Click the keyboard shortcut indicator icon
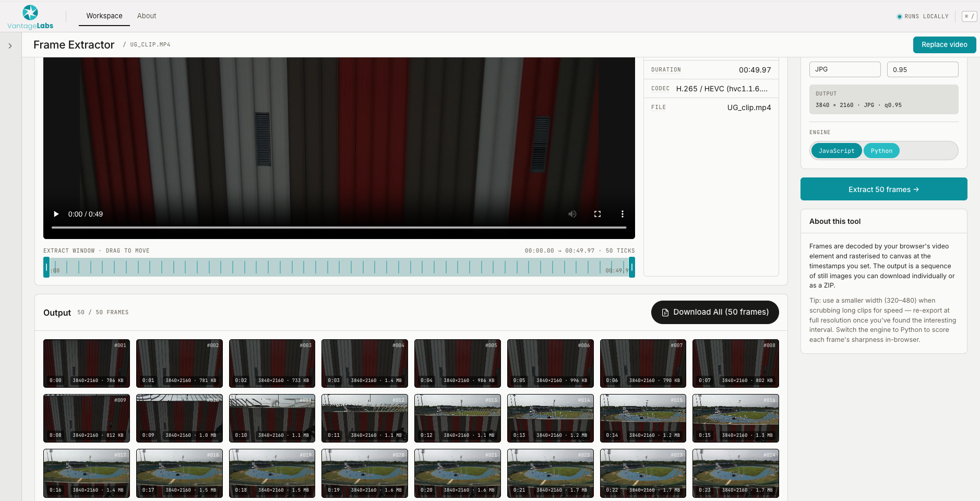The image size is (980, 501). click(x=969, y=16)
